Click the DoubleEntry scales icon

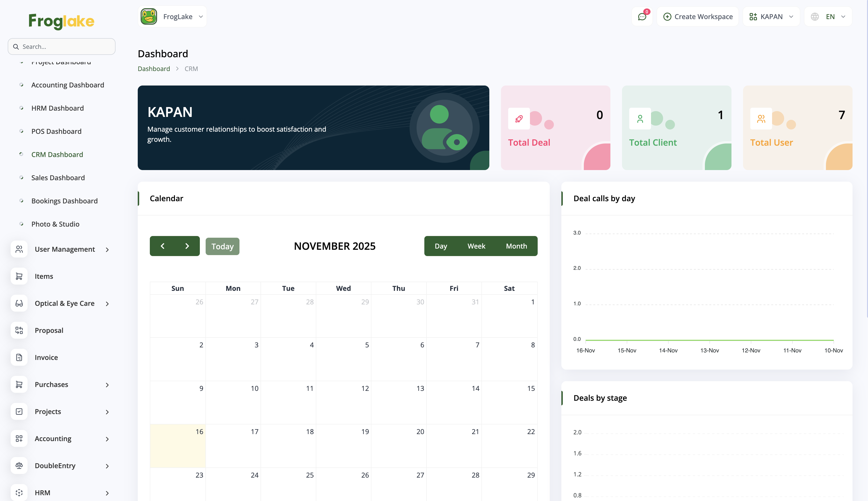point(19,465)
